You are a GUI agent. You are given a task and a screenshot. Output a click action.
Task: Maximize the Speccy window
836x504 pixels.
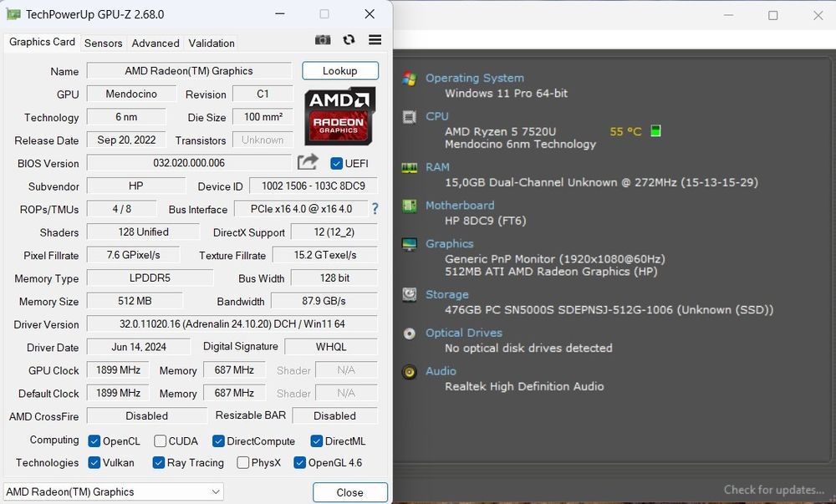(772, 15)
